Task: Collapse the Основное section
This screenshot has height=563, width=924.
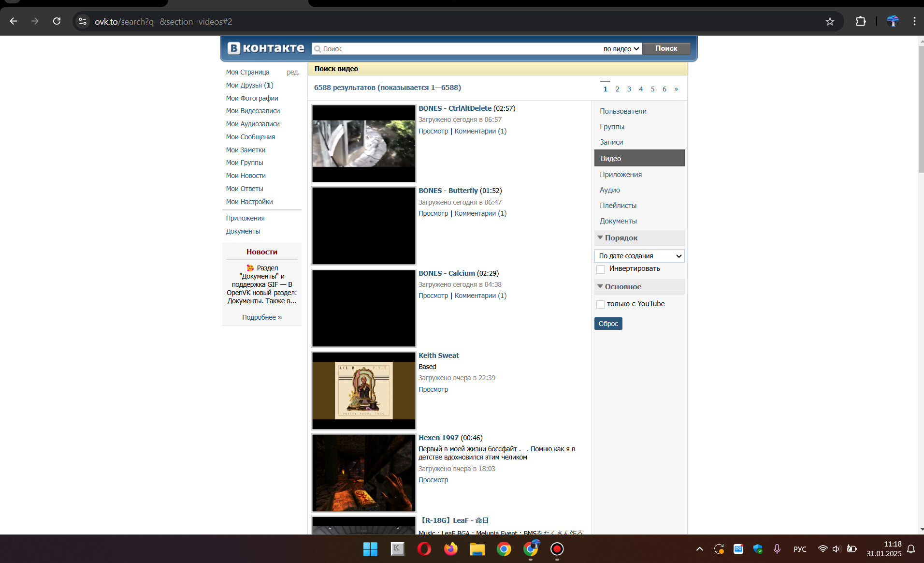Action: pos(639,287)
